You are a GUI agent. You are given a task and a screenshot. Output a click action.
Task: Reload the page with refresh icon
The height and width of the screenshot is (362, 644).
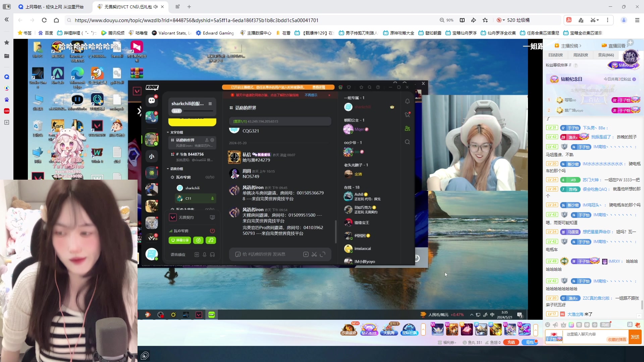(x=44, y=20)
